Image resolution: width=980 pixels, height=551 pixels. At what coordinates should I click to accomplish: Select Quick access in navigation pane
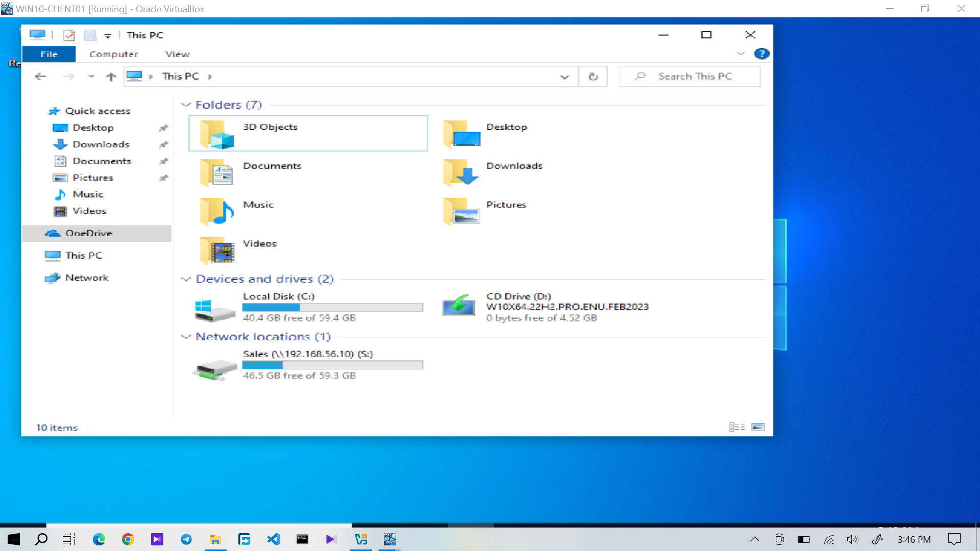[x=97, y=111]
